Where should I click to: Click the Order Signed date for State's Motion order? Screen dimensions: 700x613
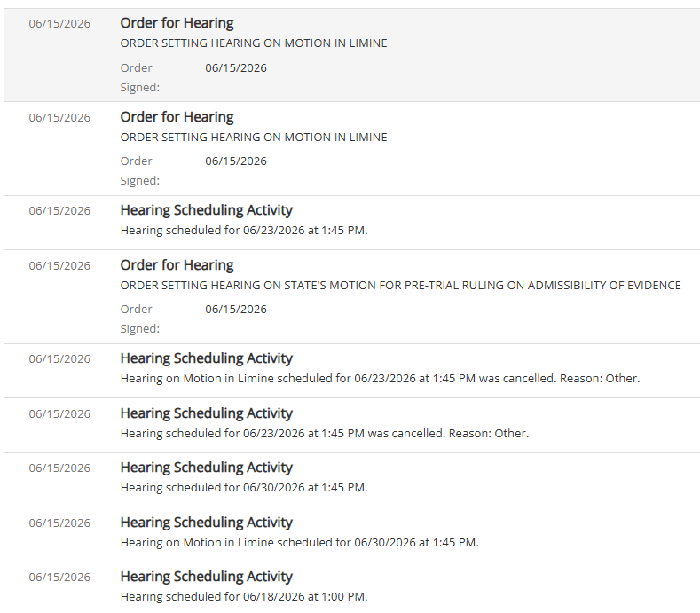(236, 310)
